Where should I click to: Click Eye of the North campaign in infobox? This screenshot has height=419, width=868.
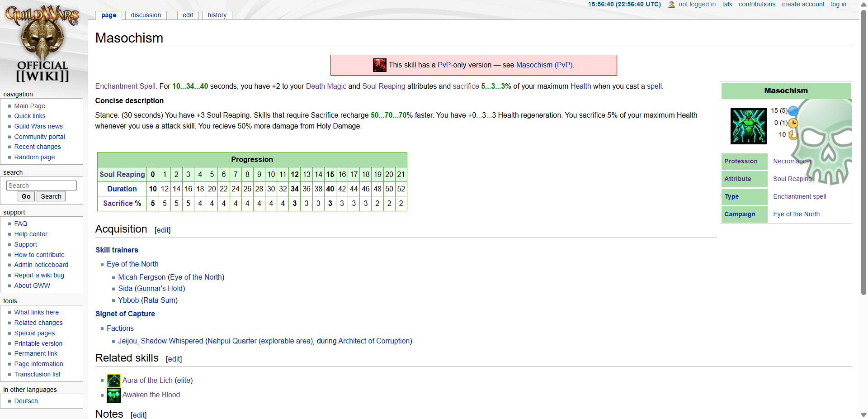tap(796, 214)
